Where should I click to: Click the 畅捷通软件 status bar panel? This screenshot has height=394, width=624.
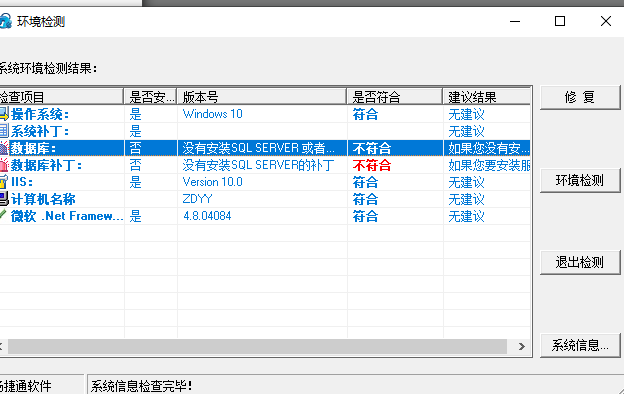click(x=41, y=384)
